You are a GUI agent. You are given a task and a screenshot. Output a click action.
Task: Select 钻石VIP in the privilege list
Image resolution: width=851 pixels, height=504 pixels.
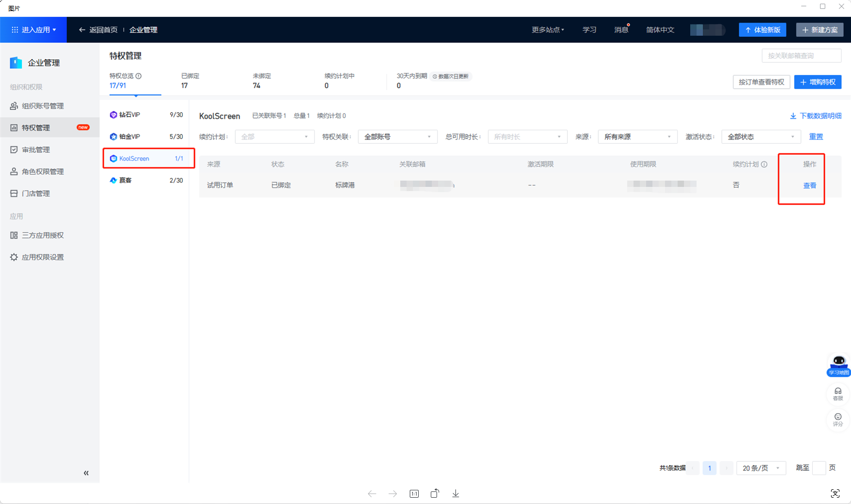(129, 115)
